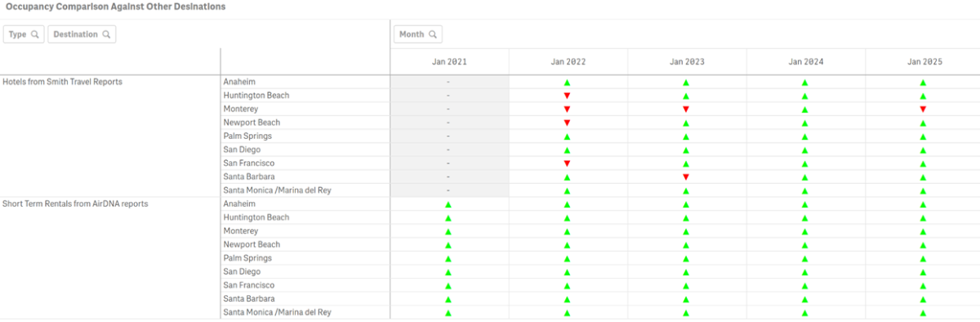Click Anaheim under Short Term Rentals section
980x322 pixels.
239,203
